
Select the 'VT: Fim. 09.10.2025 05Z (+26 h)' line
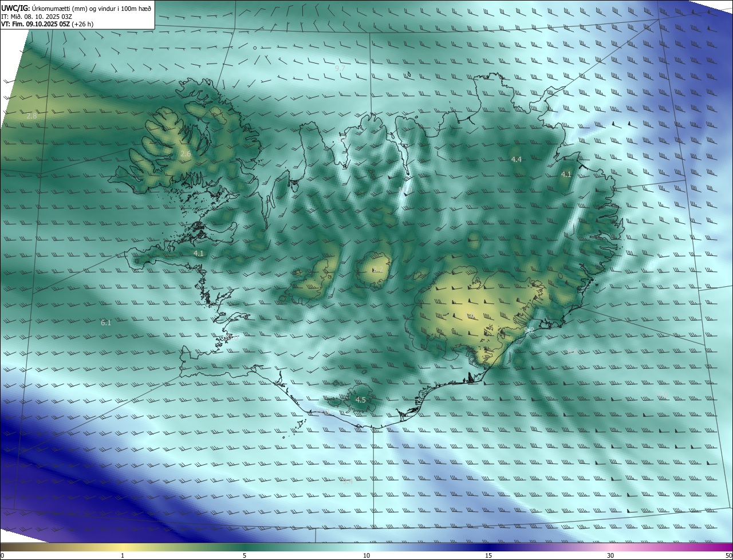47,24
